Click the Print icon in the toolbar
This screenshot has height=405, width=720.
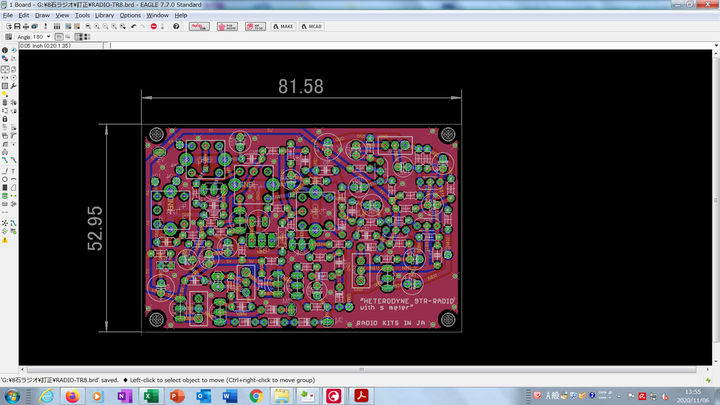(x=28, y=26)
